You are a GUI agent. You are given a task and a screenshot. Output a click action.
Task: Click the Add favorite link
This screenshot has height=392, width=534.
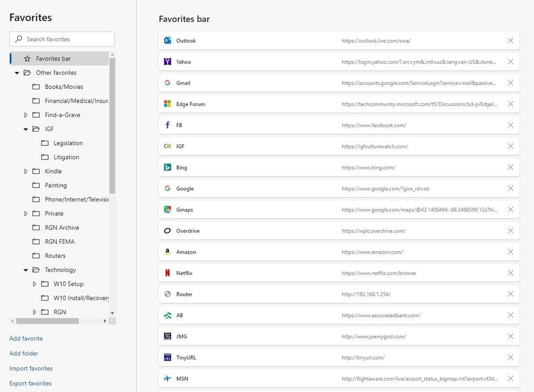(x=26, y=338)
